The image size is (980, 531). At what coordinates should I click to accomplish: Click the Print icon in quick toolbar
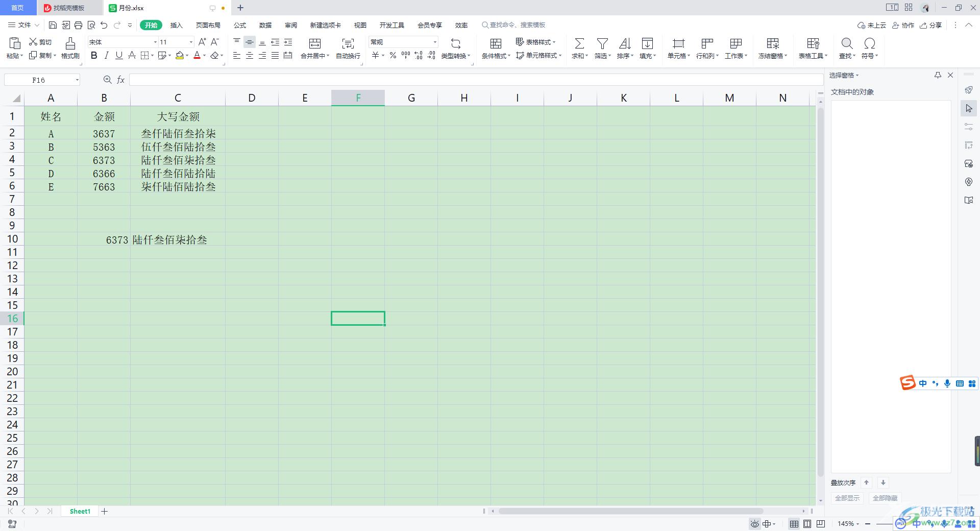coord(78,25)
